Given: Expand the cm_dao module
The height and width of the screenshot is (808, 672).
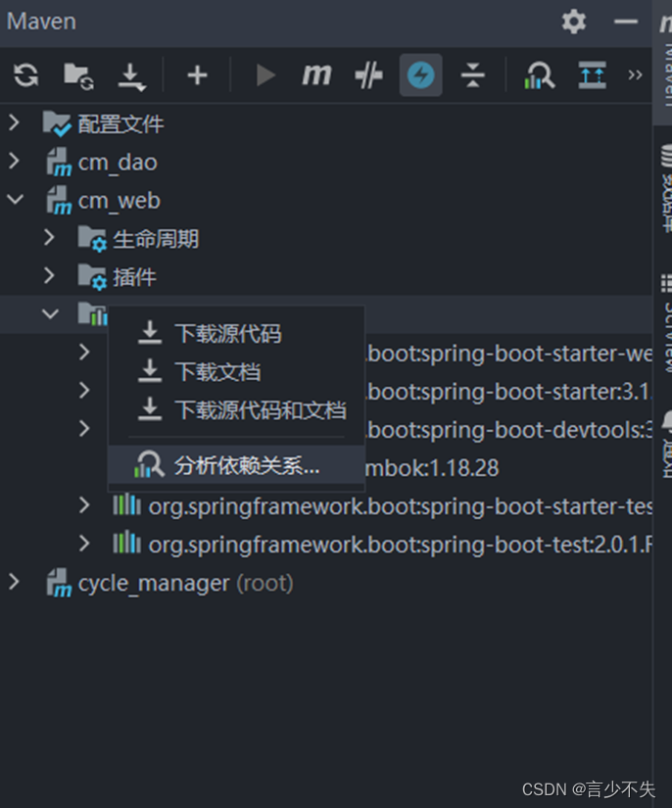Looking at the screenshot, I should pyautogui.click(x=15, y=161).
